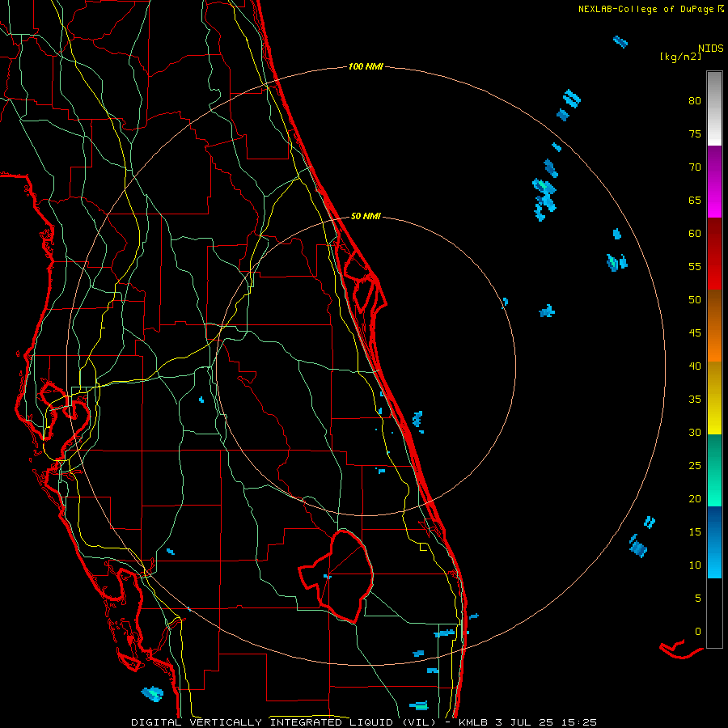Click the scale value 45
728x728 pixels.
click(x=695, y=333)
